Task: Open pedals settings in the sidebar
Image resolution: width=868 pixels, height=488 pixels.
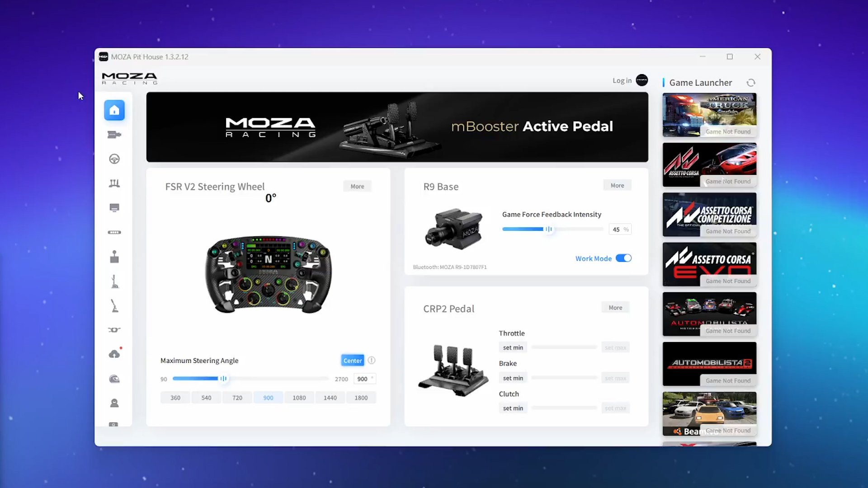Action: pyautogui.click(x=114, y=183)
